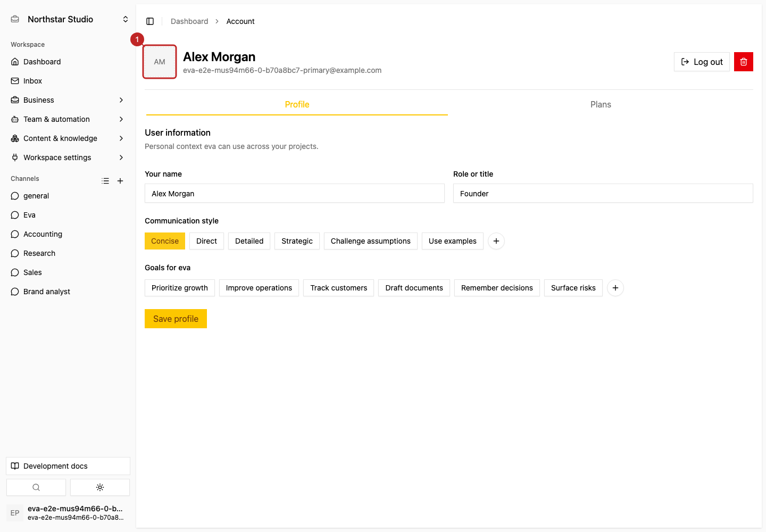This screenshot has height=532, width=766.
Task: Click the AM avatar thumbnail
Action: coord(160,62)
